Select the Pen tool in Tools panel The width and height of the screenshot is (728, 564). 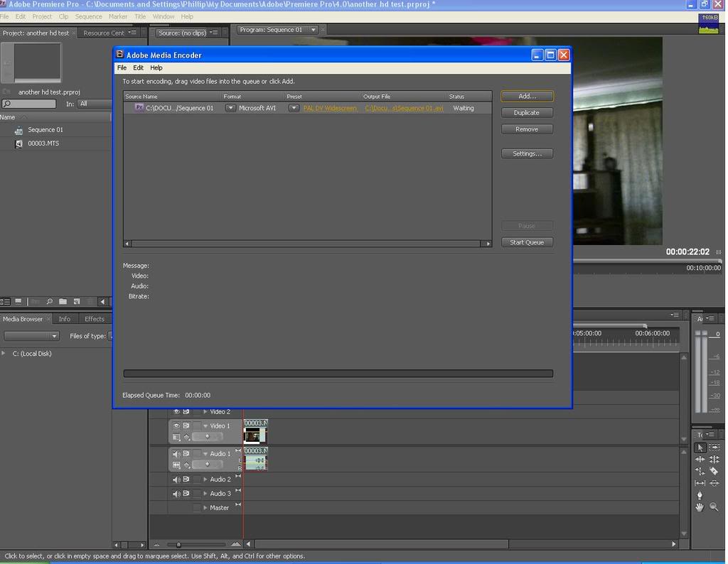click(700, 495)
